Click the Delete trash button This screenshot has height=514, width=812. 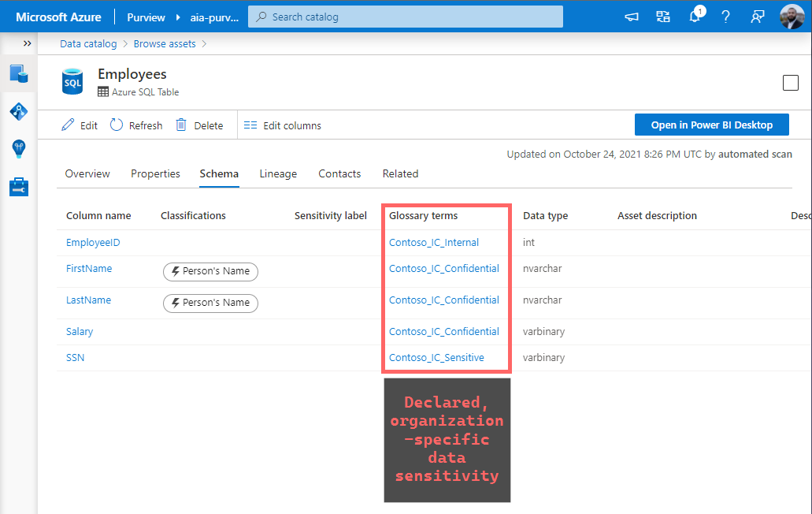(x=199, y=125)
